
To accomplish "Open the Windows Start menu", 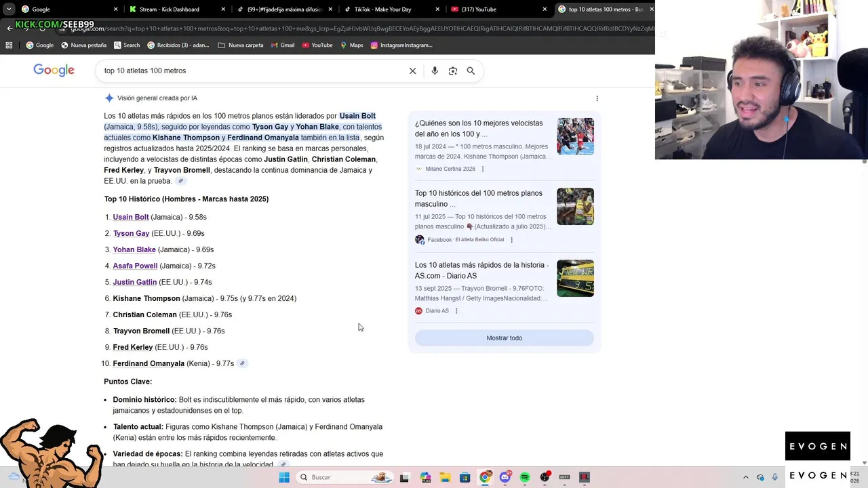I will coord(284,477).
